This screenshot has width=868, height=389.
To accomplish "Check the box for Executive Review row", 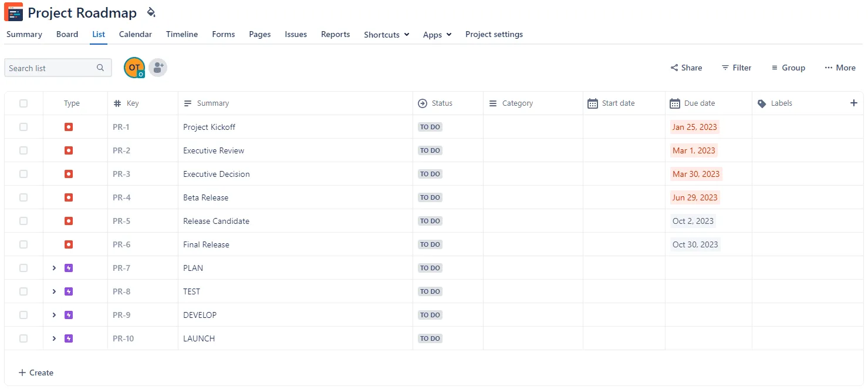I will tap(23, 150).
